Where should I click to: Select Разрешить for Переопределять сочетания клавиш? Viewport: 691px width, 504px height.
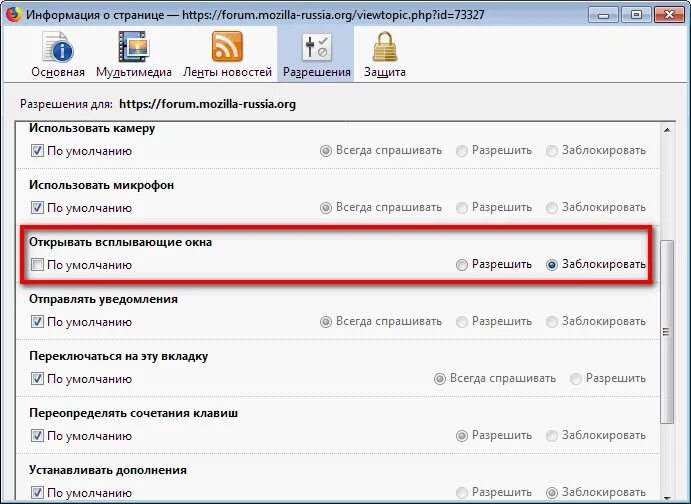pos(461,436)
